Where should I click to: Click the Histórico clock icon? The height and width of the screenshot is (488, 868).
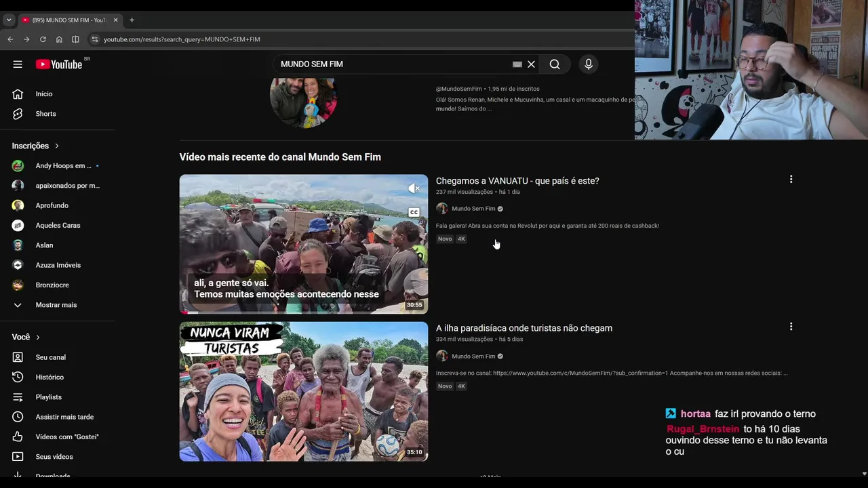point(18,377)
